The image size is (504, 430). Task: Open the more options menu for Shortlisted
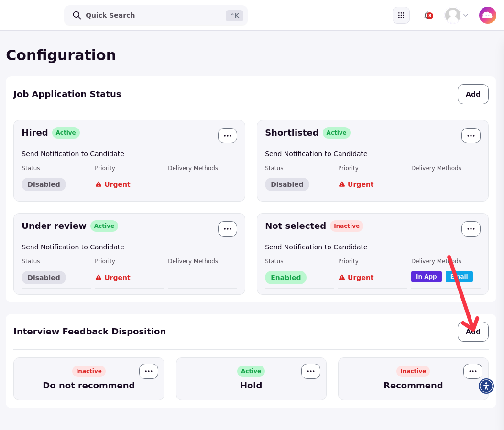coord(471,136)
